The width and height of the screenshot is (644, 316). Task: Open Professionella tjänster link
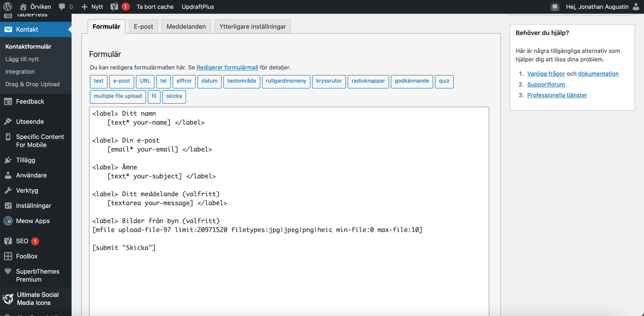pos(557,95)
